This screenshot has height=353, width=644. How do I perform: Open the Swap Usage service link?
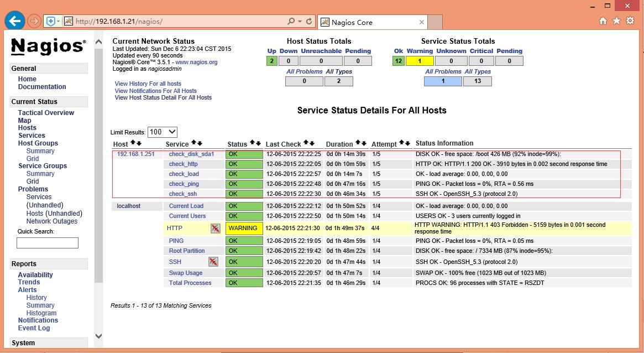tap(186, 273)
